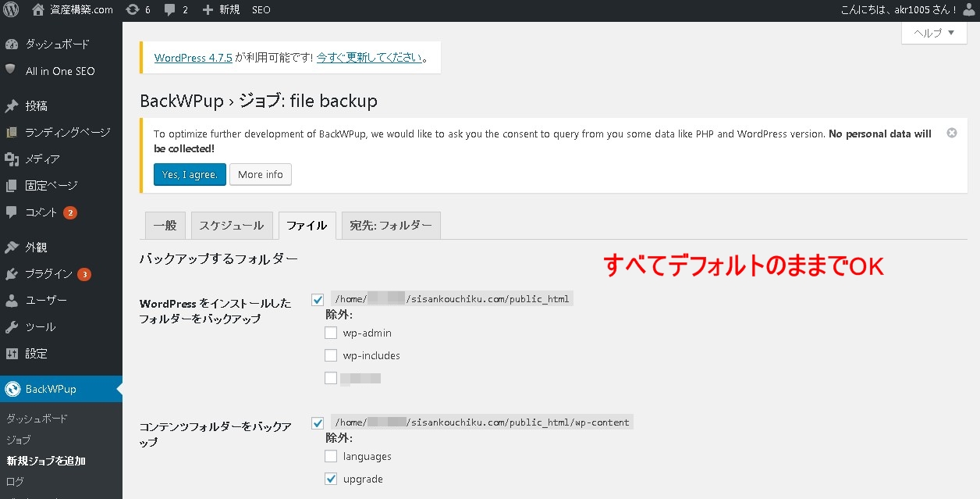Check the languages exclude checkbox

(x=331, y=456)
